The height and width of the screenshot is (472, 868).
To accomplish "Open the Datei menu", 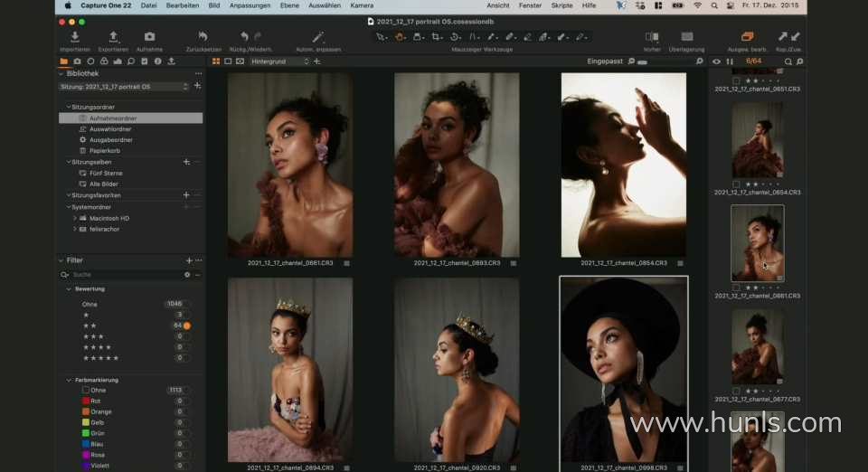I will tap(148, 5).
